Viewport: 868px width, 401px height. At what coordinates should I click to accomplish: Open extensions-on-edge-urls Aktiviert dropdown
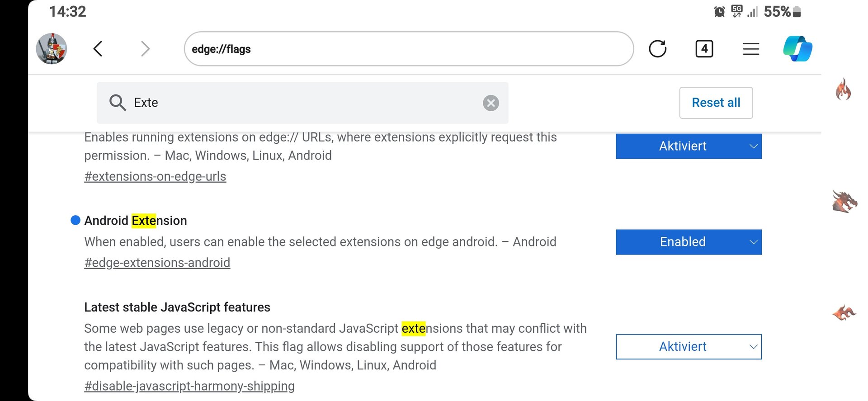click(689, 146)
